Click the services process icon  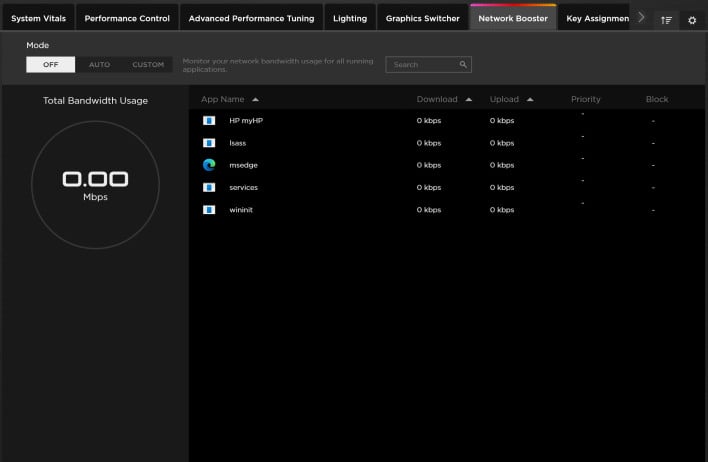pos(209,187)
